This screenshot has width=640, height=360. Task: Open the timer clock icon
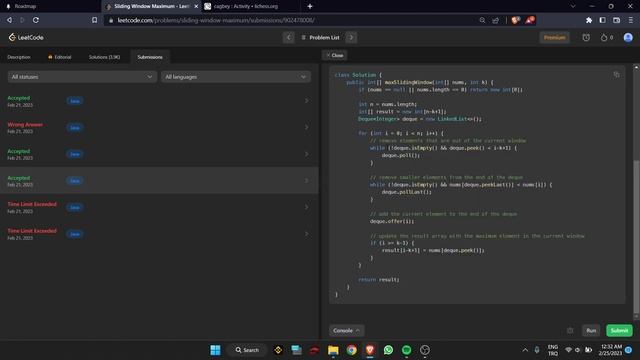coord(586,38)
